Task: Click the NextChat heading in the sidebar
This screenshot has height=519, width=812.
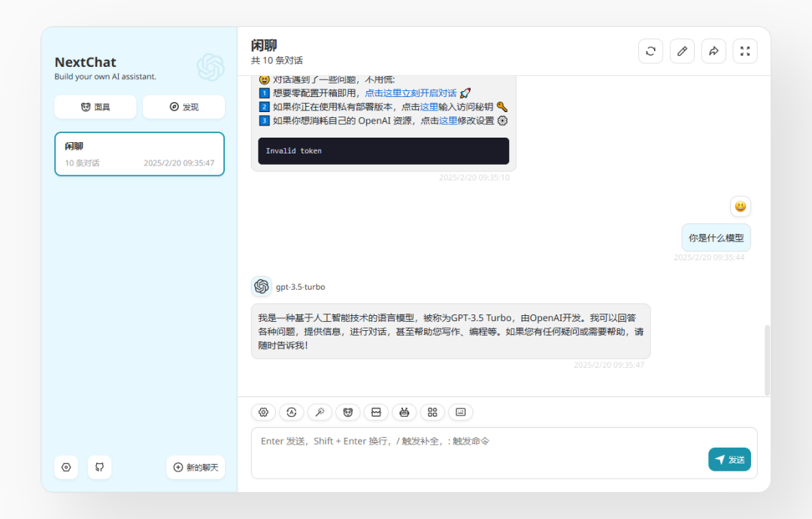Action: pyautogui.click(x=86, y=62)
